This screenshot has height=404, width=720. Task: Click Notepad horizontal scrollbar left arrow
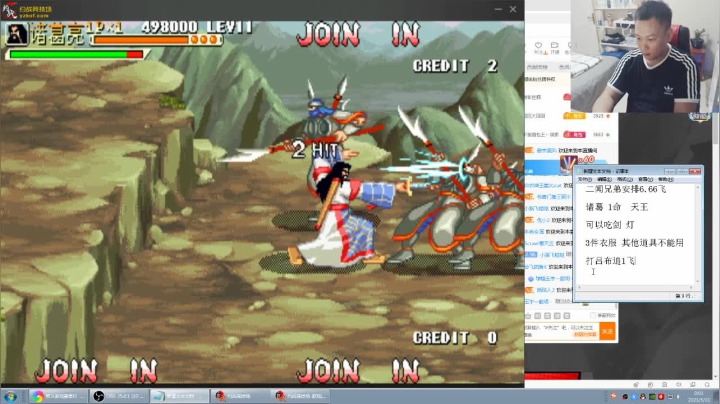tap(579, 287)
